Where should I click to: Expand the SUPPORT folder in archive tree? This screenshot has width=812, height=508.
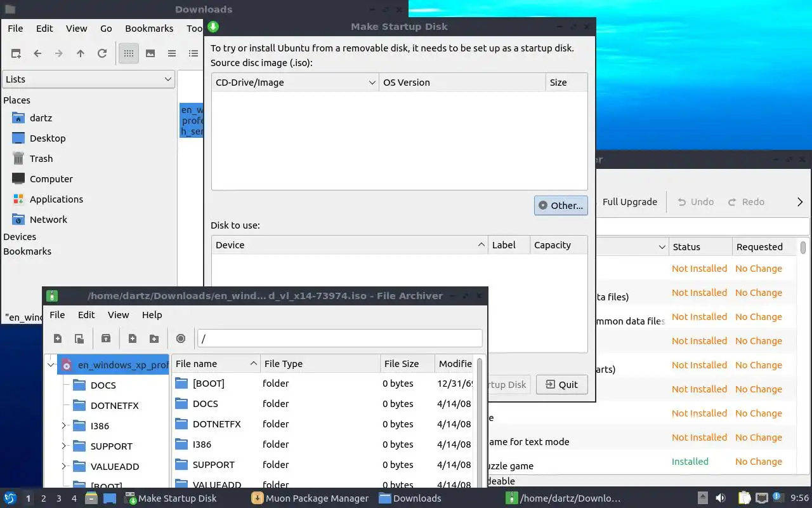64,446
